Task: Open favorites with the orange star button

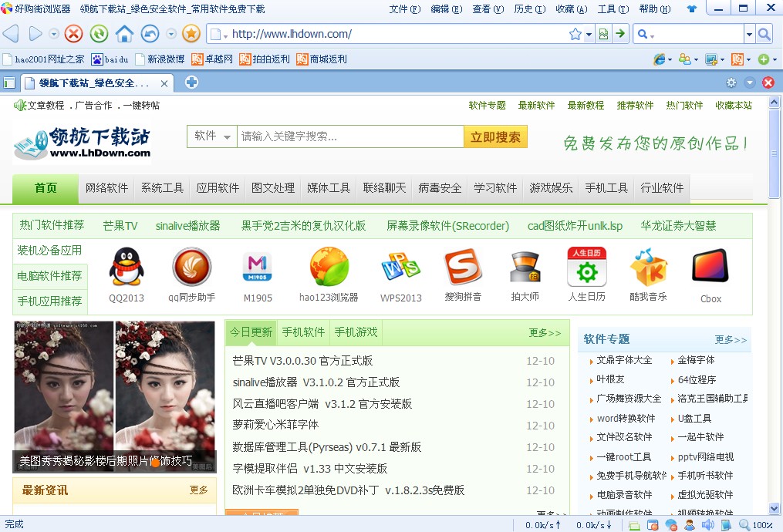Action: tap(191, 34)
